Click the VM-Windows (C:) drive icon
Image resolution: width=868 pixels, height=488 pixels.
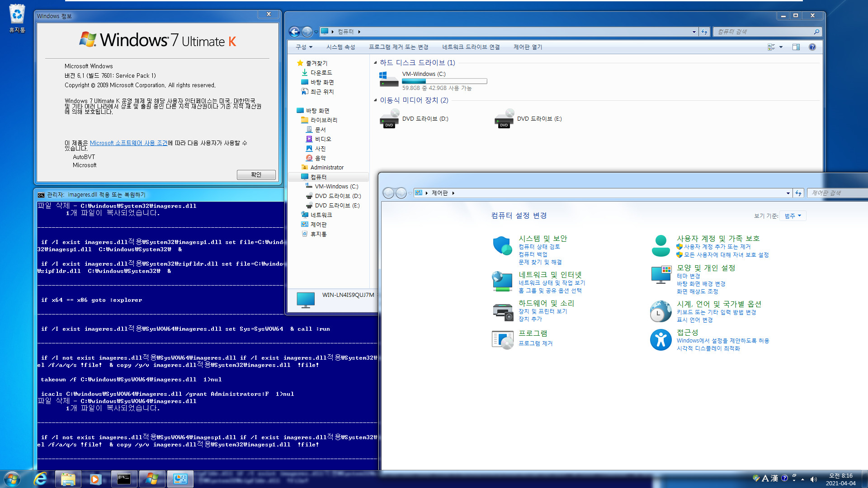click(x=389, y=80)
